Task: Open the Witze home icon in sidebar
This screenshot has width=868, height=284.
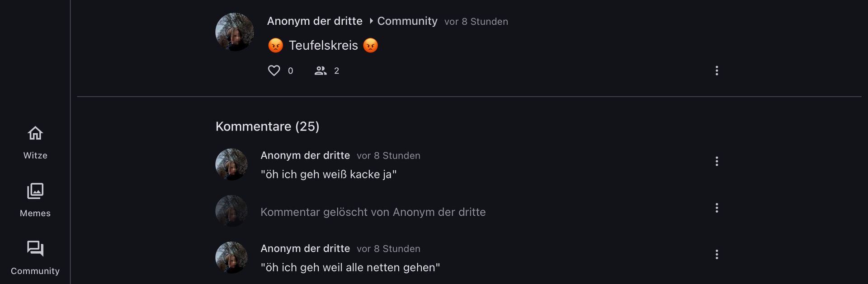Action: click(x=35, y=134)
